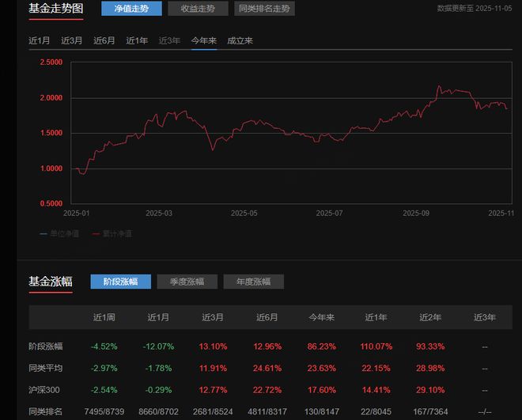
Task: Show the 年度涨幅 table view
Action: click(253, 282)
